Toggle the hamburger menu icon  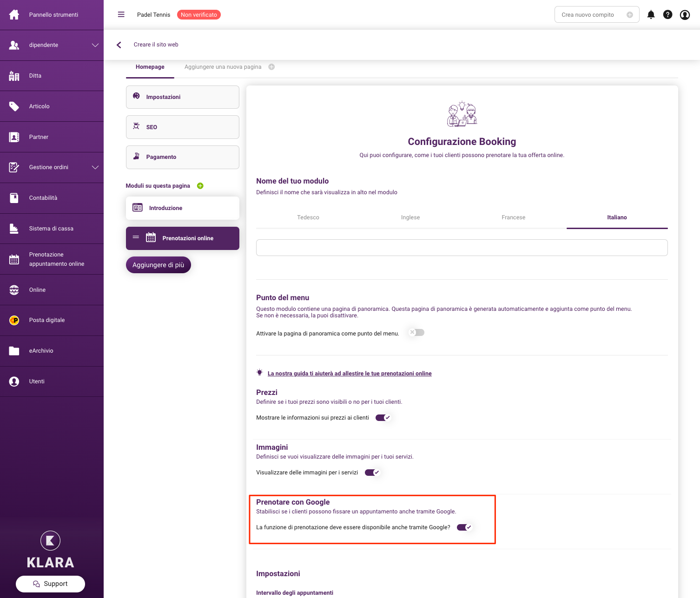click(x=121, y=14)
